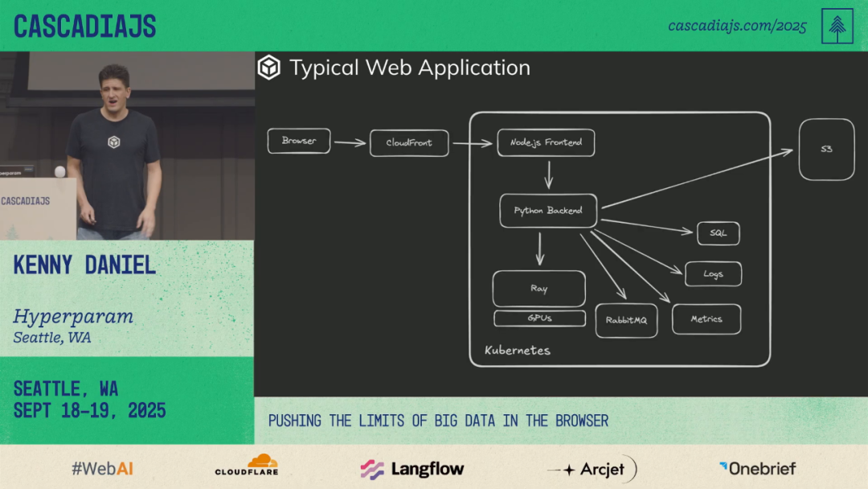Click the CloudFront node in the diagram

(409, 143)
